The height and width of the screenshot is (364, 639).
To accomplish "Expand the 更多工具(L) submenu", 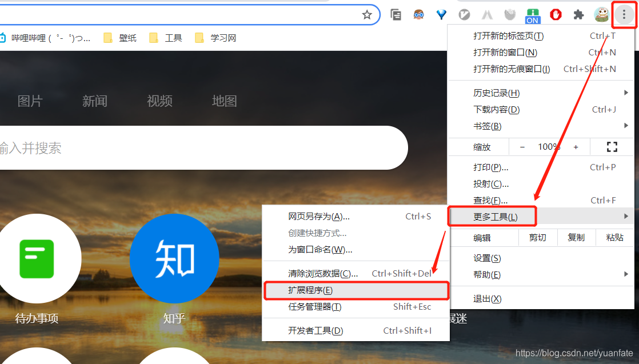I will (x=541, y=217).
